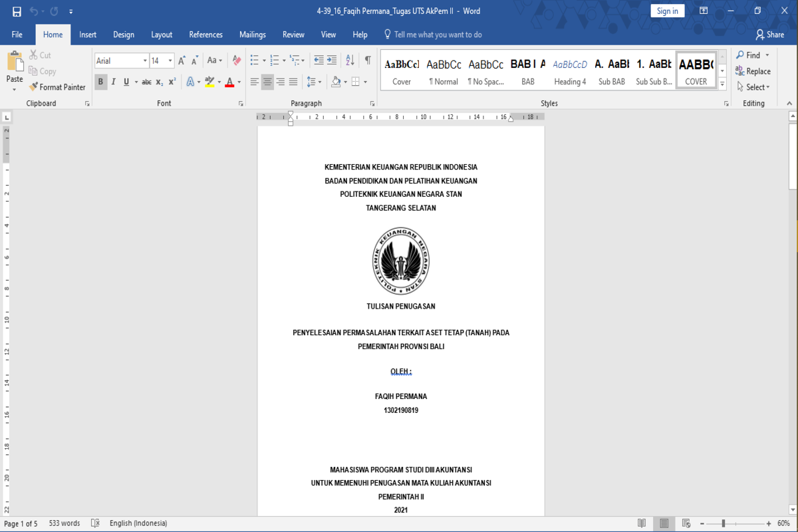The image size is (798, 532).
Task: Open Text Effects and Typography
Action: click(190, 82)
